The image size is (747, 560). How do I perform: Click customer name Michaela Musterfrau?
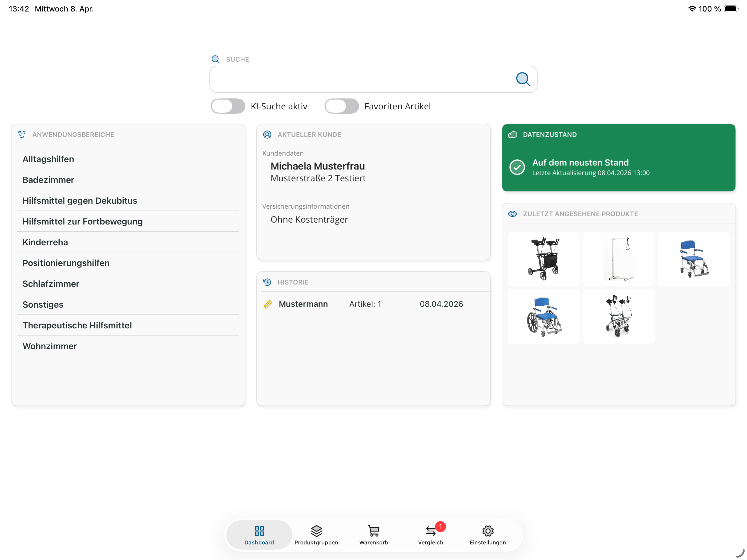click(317, 166)
